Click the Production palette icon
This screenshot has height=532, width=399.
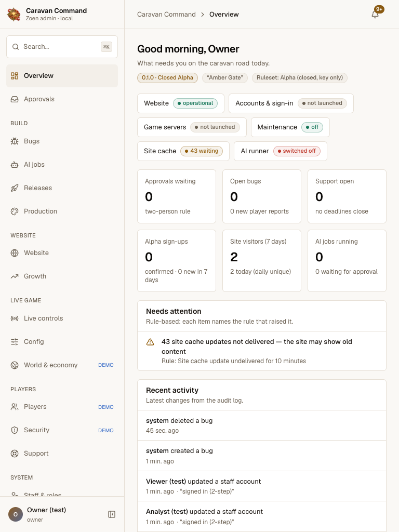pyautogui.click(x=15, y=211)
